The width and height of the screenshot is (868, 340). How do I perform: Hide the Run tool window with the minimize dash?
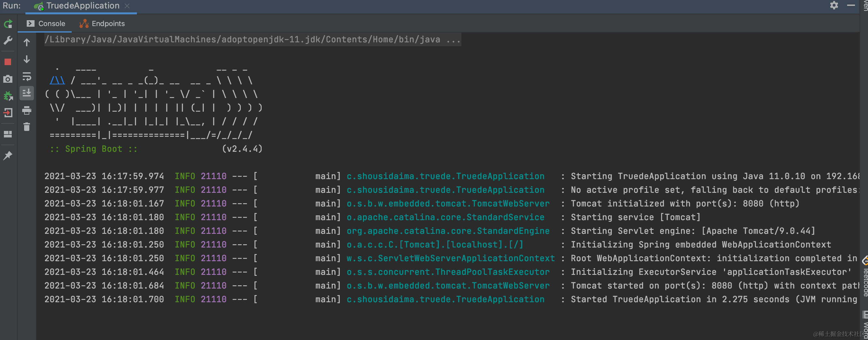(851, 6)
